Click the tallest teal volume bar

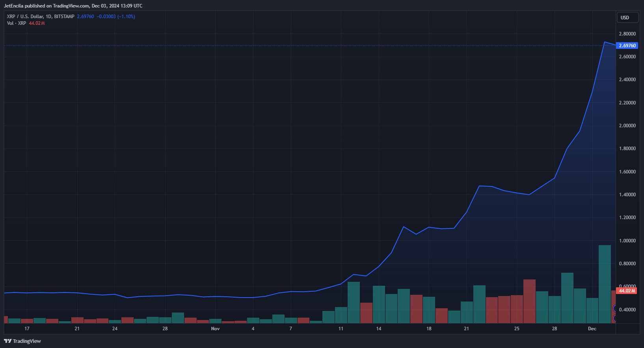click(x=605, y=284)
